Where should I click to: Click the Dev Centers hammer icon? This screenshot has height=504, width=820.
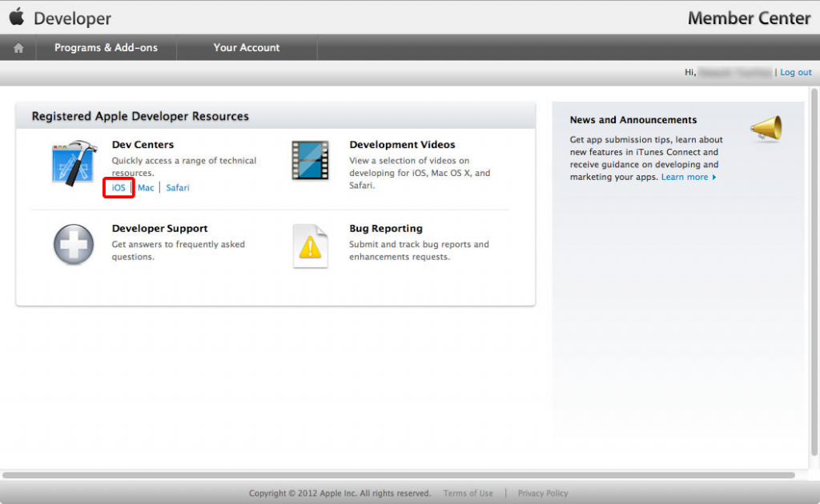[x=74, y=162]
